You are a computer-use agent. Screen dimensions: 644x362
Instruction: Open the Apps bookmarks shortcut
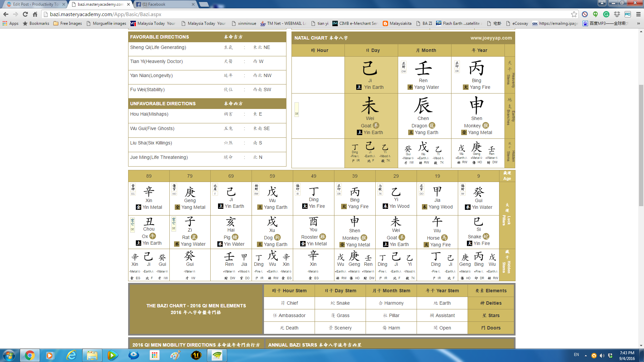pos(10,23)
